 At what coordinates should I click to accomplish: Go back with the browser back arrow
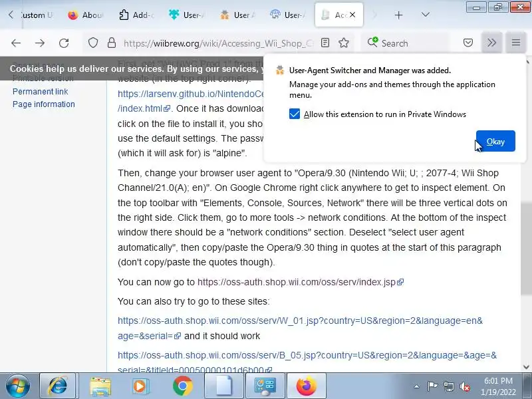tap(15, 43)
